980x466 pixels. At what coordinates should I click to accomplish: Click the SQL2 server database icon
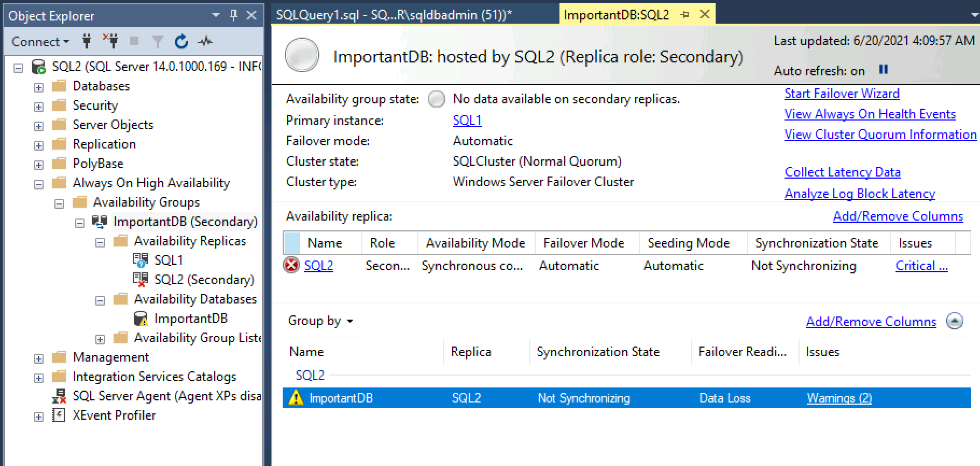[39, 67]
